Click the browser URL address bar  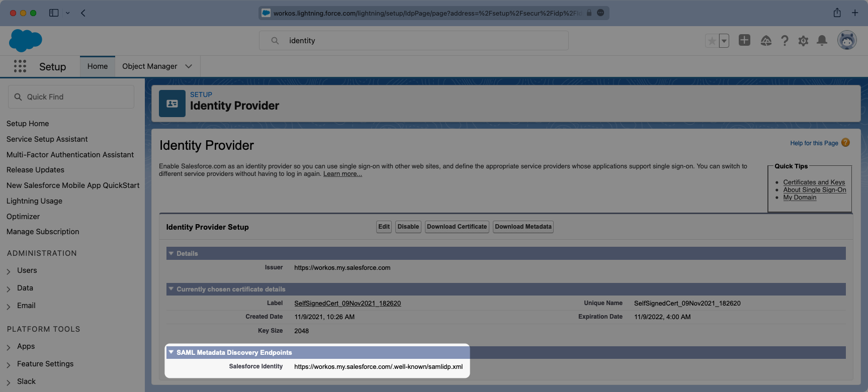coord(433,13)
